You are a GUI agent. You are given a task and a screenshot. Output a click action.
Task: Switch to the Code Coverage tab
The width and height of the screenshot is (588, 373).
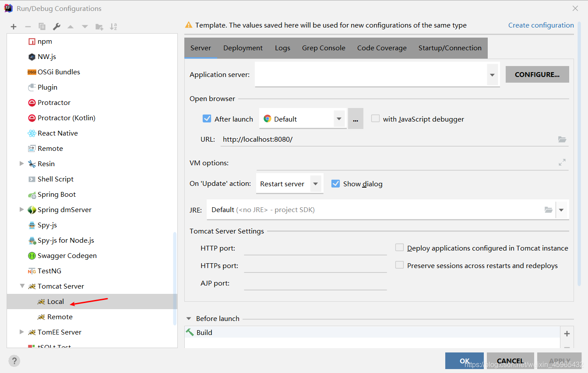(382, 48)
